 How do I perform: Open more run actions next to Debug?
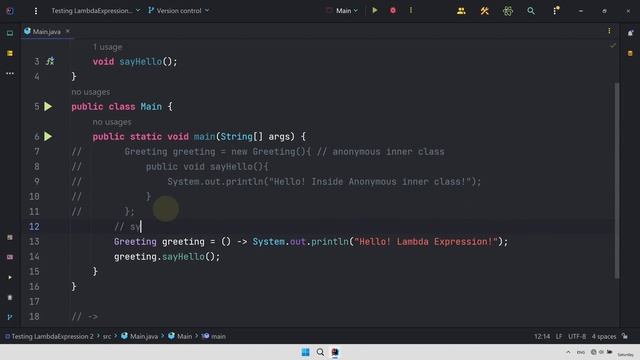point(411,11)
